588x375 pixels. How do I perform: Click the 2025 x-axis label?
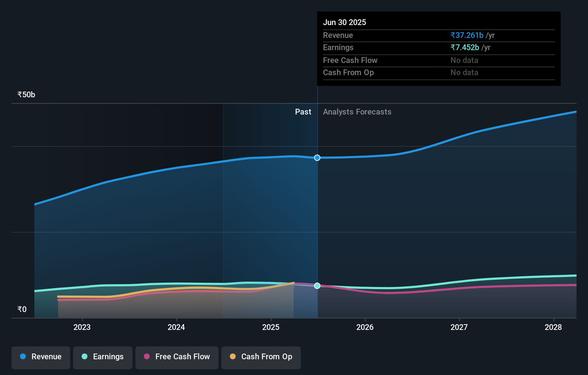(x=271, y=327)
